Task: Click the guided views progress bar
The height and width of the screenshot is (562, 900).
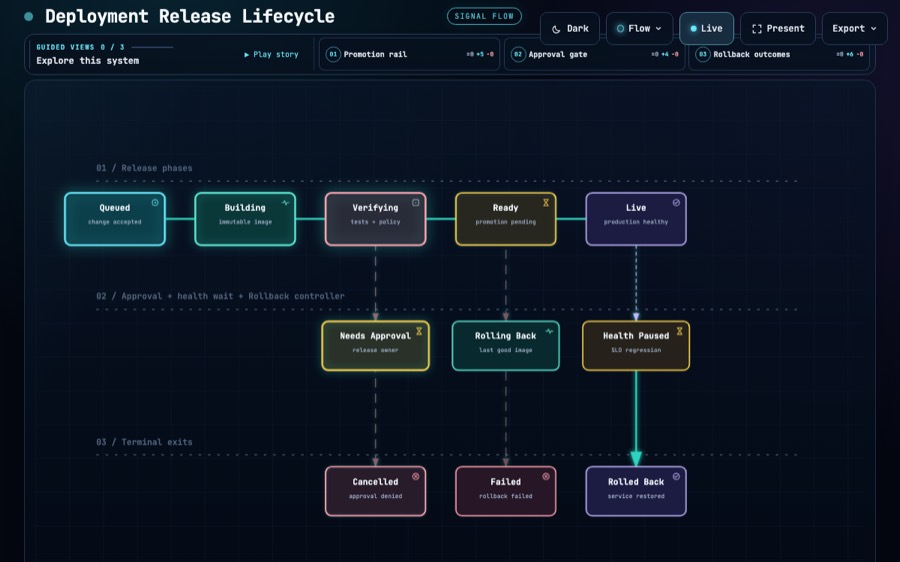Action: point(152,47)
